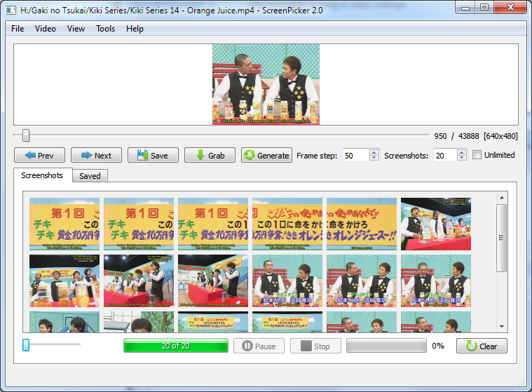Switch to the Saved tab
The image size is (532, 392).
[90, 176]
